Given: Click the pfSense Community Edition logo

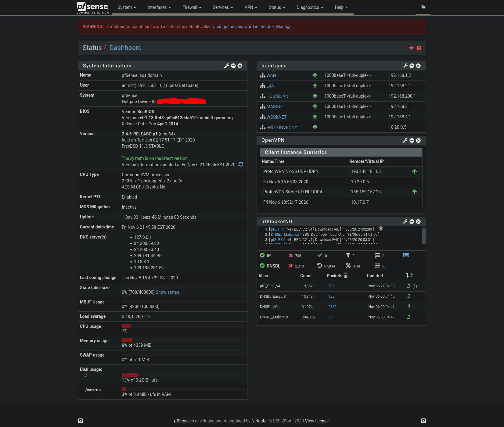Looking at the screenshot, I should (x=93, y=8).
